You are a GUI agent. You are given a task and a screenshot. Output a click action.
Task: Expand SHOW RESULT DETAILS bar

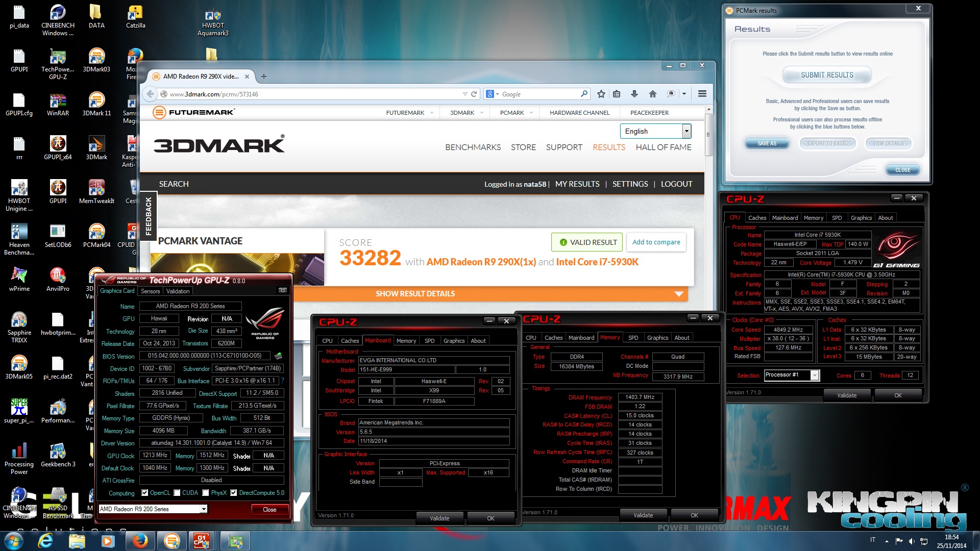pos(491,294)
